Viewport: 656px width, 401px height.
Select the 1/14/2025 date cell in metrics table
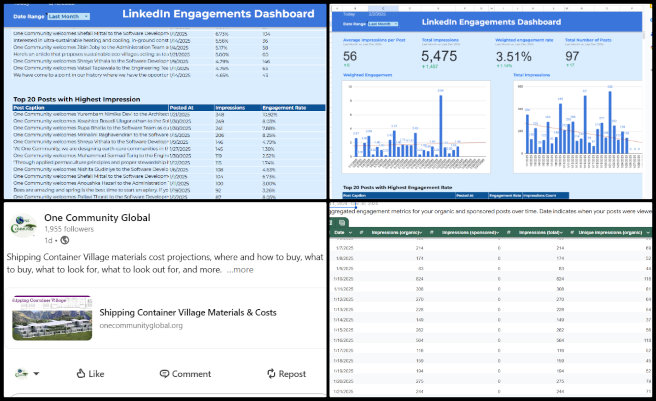point(343,319)
